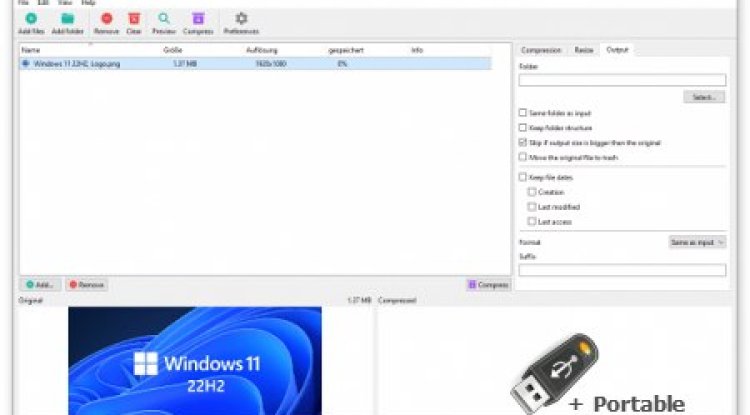750x415 pixels.
Task: Click the Add folder toolbar icon
Action: click(x=68, y=19)
